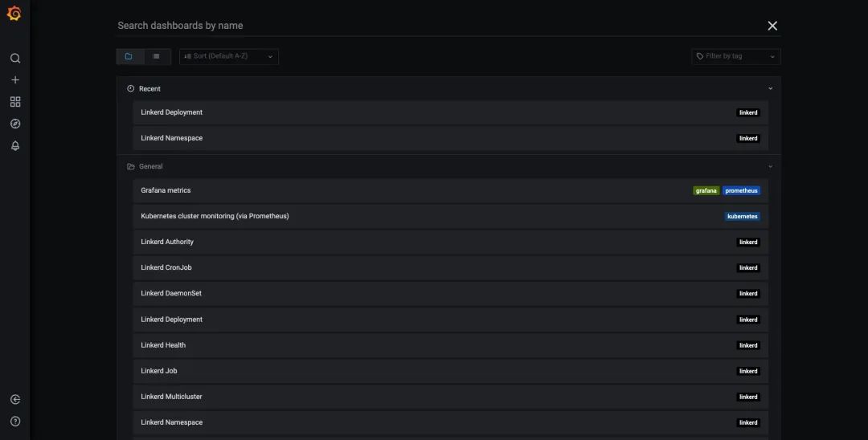The image size is (868, 440).
Task: Open the Linkerd Health dashboard
Action: click(451, 345)
